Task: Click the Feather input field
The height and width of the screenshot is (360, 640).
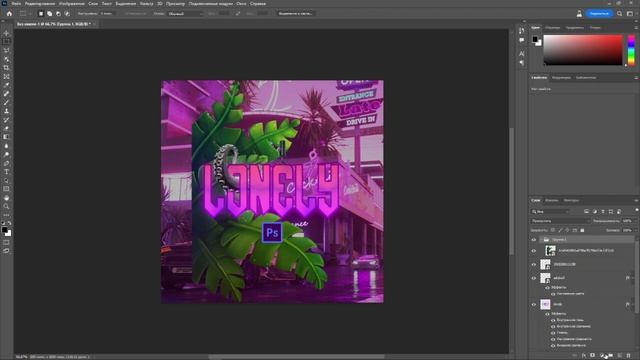Action: click(x=107, y=13)
